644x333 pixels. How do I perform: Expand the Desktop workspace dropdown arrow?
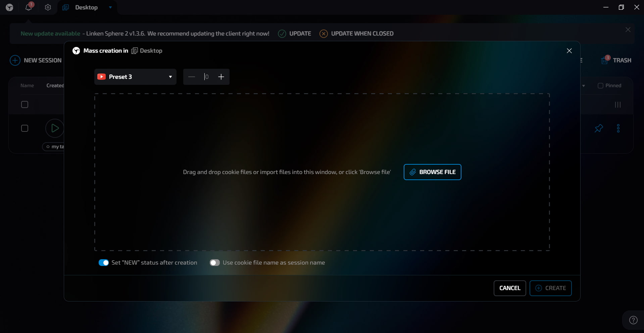[x=110, y=7]
